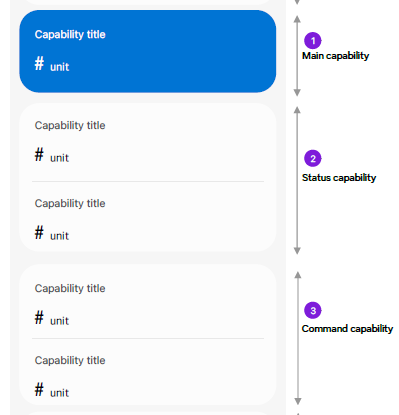Click the purple number 1 badge
This screenshot has width=399, height=415.
[x=313, y=41]
